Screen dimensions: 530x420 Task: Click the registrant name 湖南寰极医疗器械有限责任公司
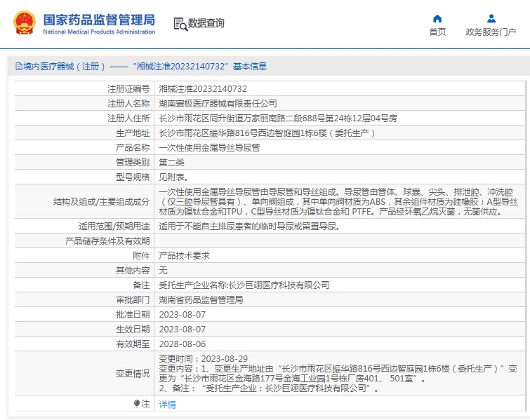218,103
